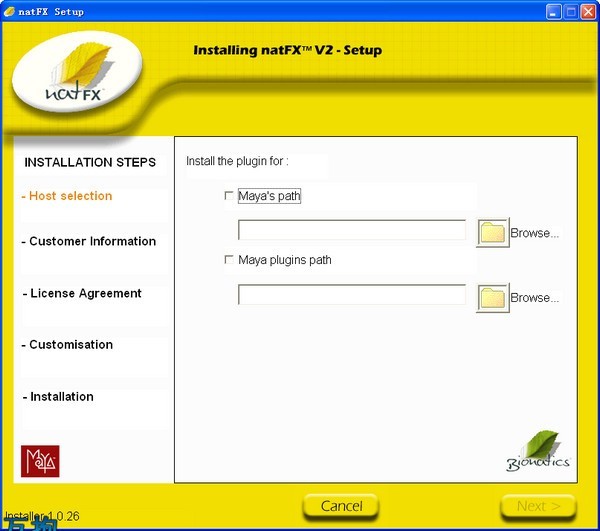Enable the Maya's path checkbox
The width and height of the screenshot is (600, 531).
229,196
